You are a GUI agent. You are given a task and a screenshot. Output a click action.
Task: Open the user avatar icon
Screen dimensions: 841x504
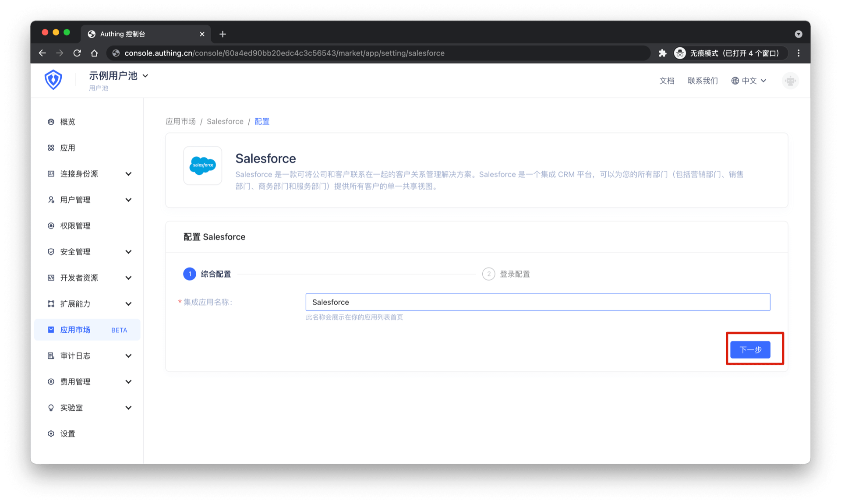click(790, 81)
